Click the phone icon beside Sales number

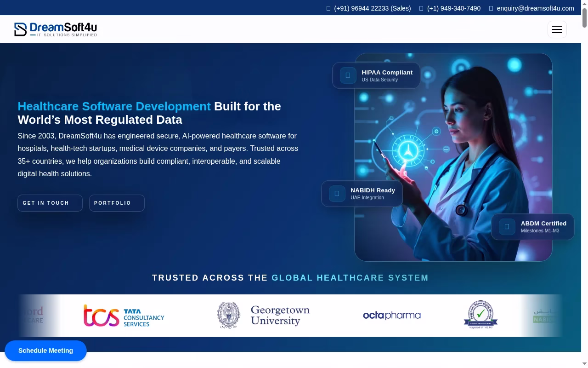click(x=328, y=8)
